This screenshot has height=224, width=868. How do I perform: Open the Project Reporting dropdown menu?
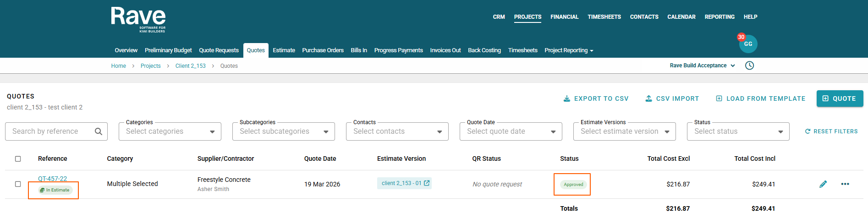point(569,50)
